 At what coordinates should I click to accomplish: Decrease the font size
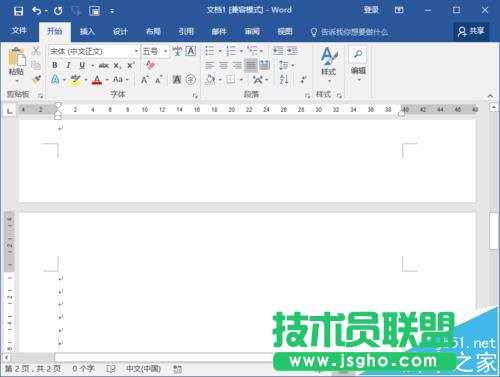(158, 80)
